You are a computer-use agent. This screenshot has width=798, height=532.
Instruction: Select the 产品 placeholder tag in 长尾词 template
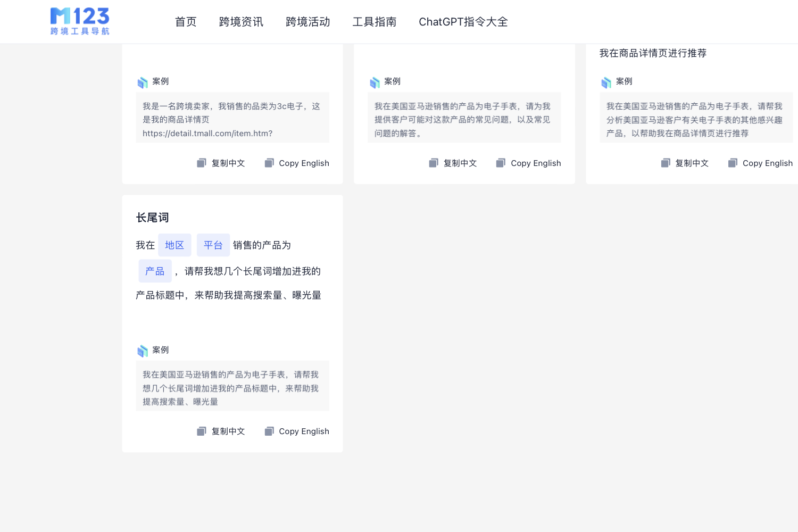coord(155,271)
